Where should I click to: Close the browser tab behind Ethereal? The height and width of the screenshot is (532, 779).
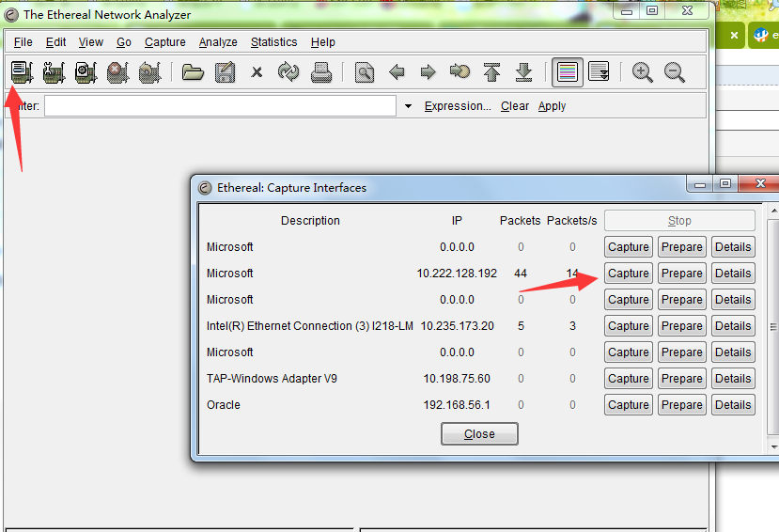point(734,36)
